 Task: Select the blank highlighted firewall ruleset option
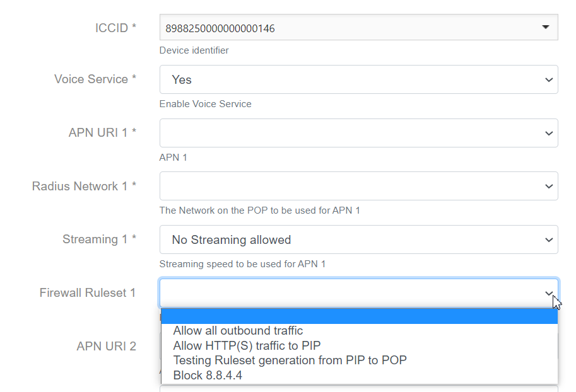tap(358, 316)
